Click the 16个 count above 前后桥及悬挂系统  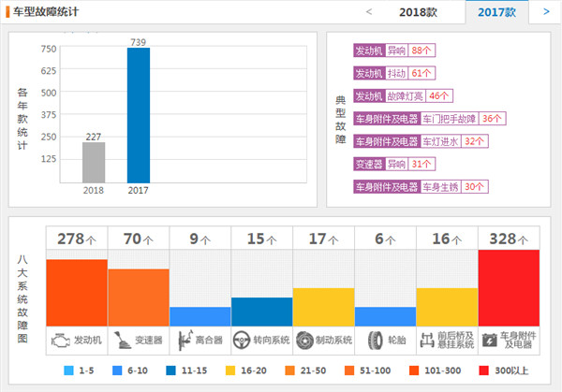point(447,239)
